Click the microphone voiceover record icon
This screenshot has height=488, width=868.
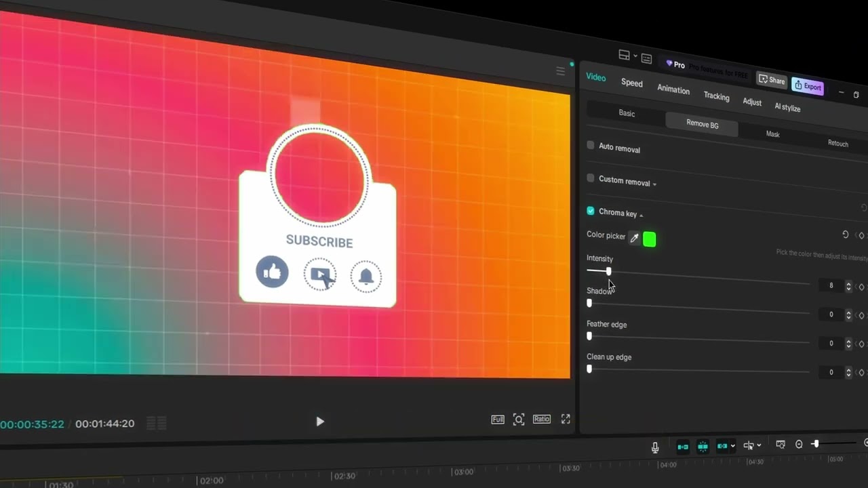click(x=655, y=447)
